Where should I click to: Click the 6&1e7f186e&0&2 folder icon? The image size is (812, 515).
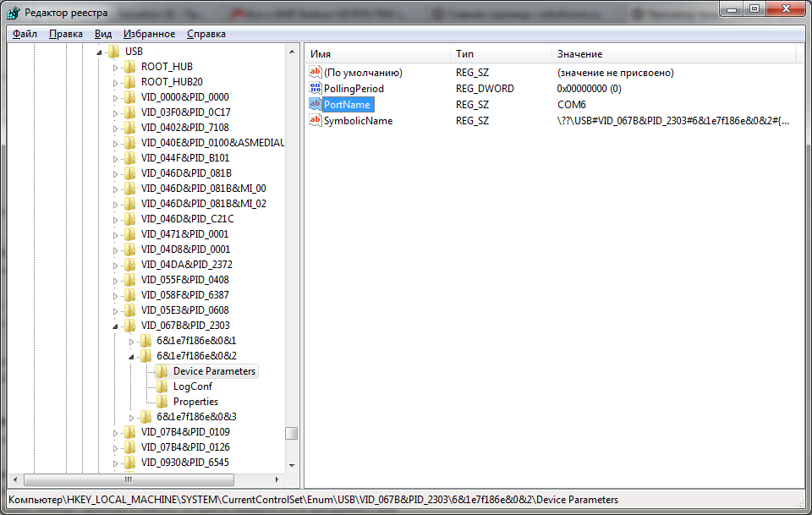[x=146, y=355]
